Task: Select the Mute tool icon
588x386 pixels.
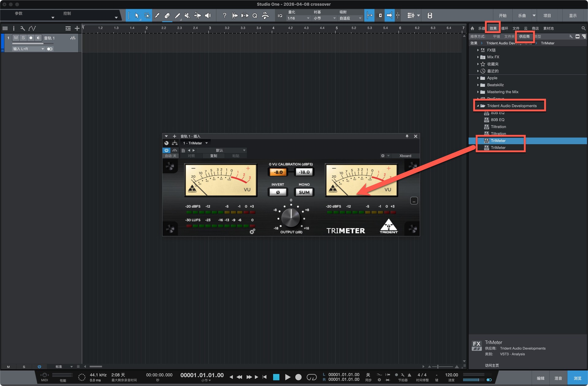Action: coord(187,16)
